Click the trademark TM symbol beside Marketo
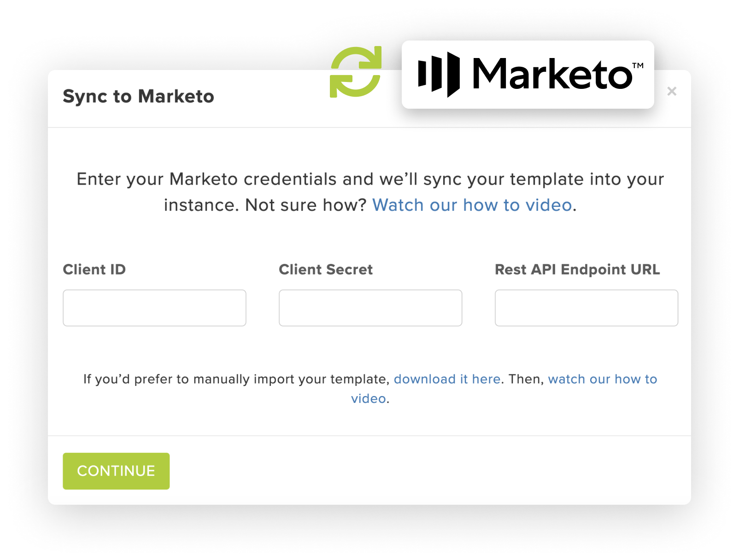The height and width of the screenshot is (560, 739). point(638,65)
